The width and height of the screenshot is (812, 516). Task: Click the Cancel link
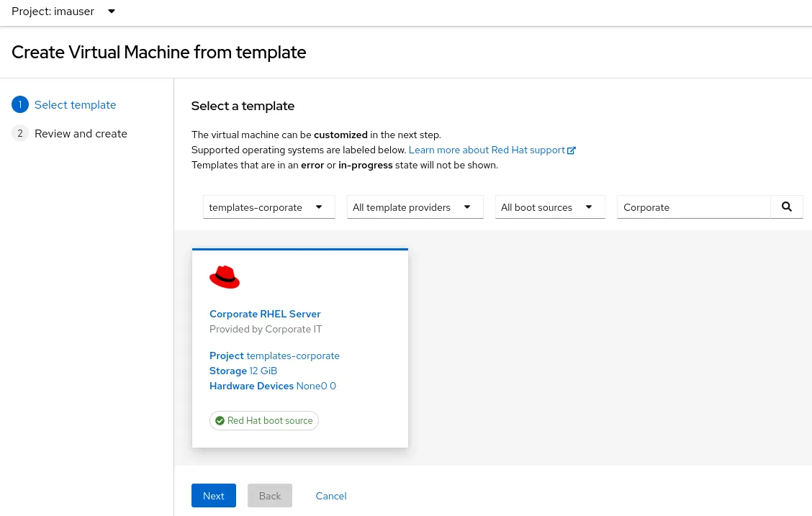[331, 496]
